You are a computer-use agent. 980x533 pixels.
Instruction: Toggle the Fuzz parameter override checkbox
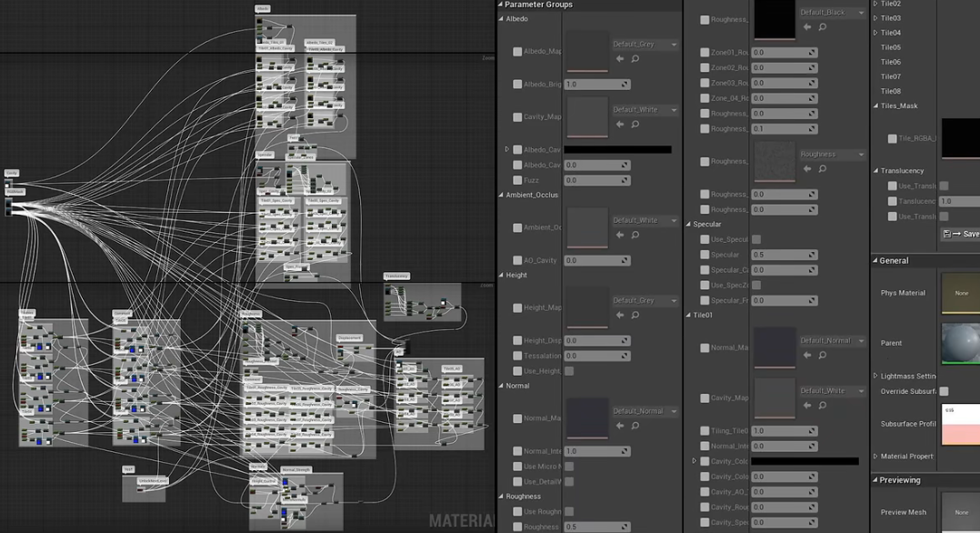pos(517,180)
